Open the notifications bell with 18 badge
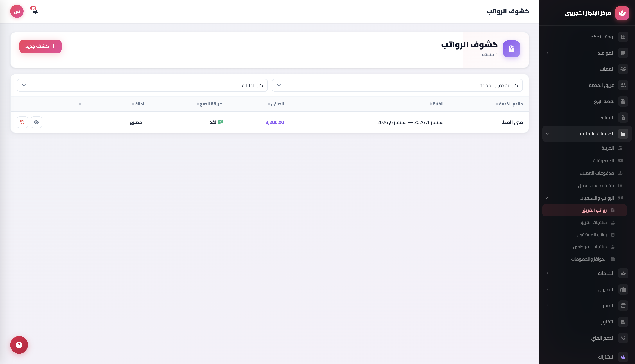The height and width of the screenshot is (364, 635). 35,11
